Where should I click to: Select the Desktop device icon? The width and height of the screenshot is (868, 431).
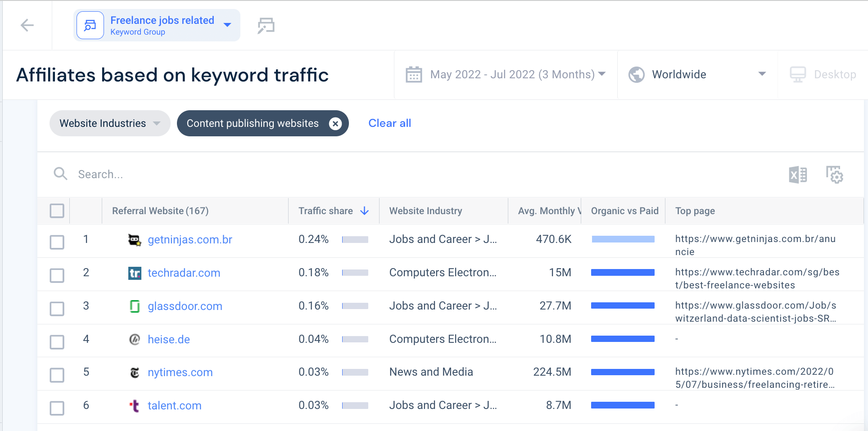point(798,74)
